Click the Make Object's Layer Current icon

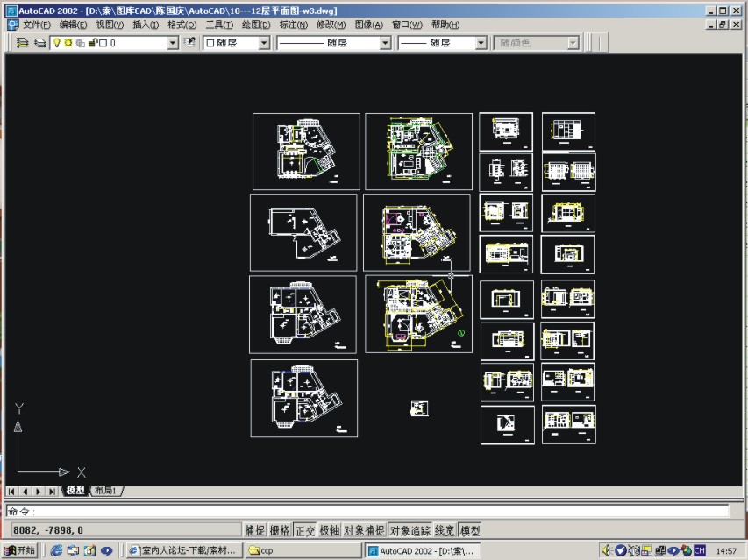pos(22,43)
